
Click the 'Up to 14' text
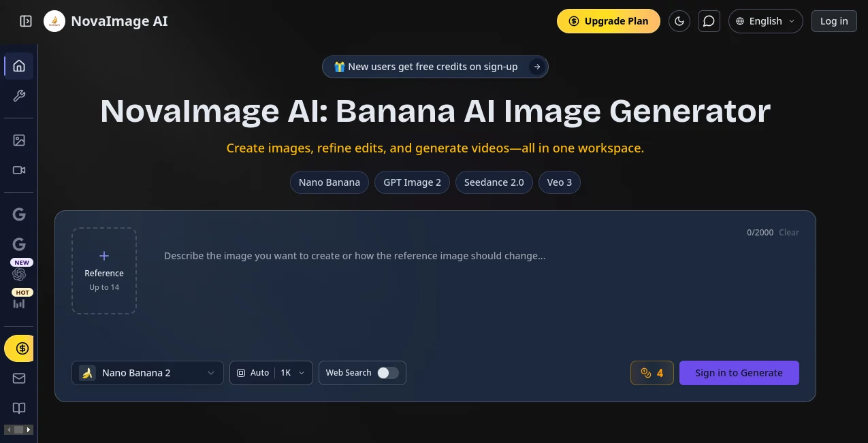104,287
